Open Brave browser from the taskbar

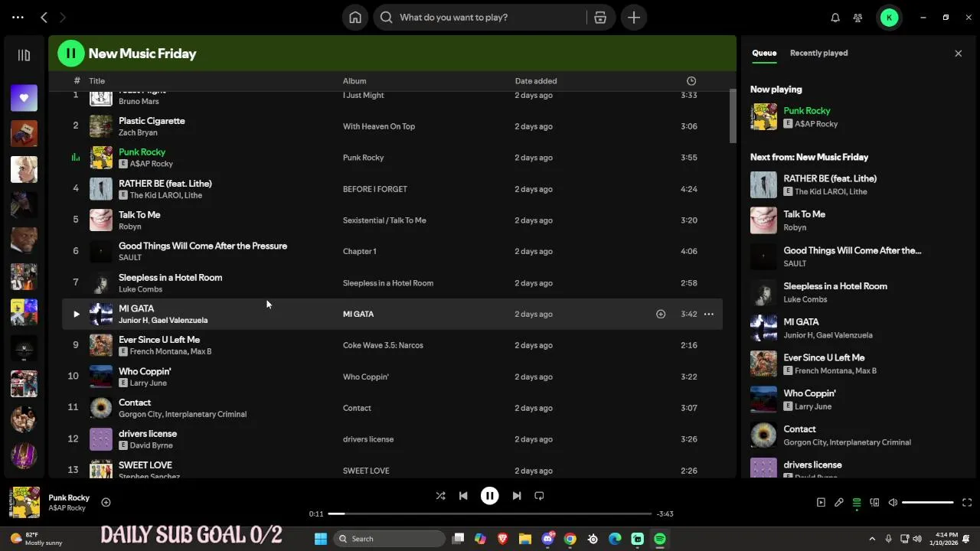(502, 539)
